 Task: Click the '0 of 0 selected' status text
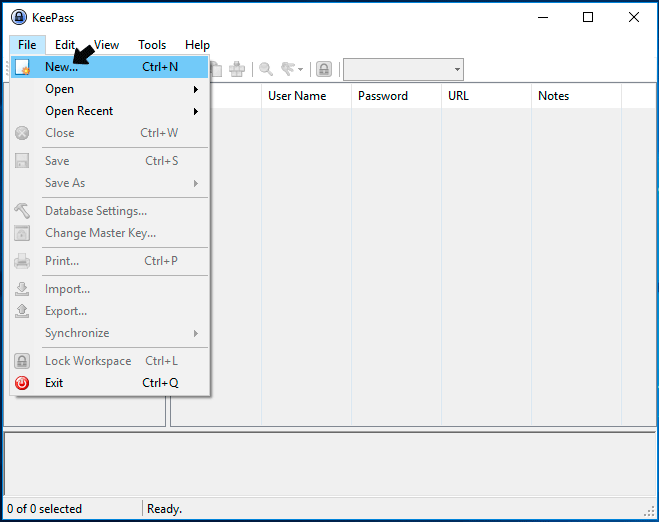tap(45, 509)
